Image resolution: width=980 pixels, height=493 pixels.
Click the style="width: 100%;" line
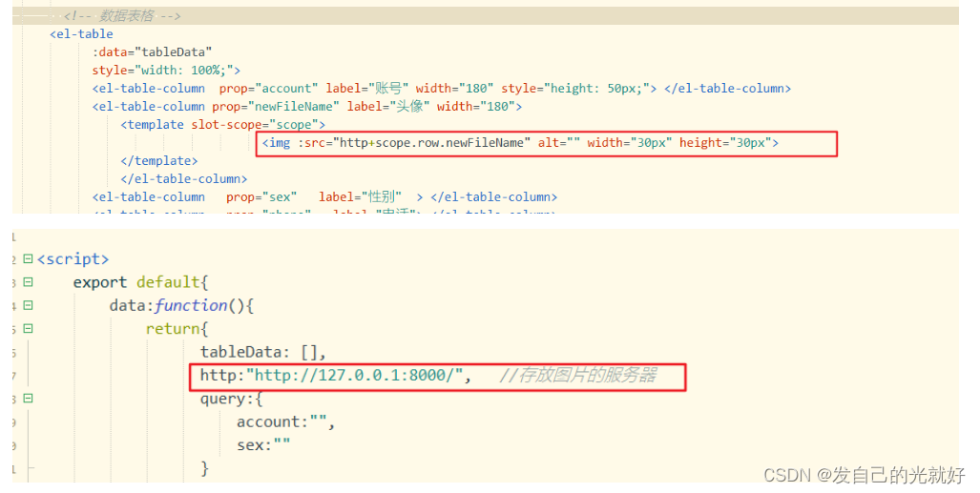pyautogui.click(x=166, y=70)
